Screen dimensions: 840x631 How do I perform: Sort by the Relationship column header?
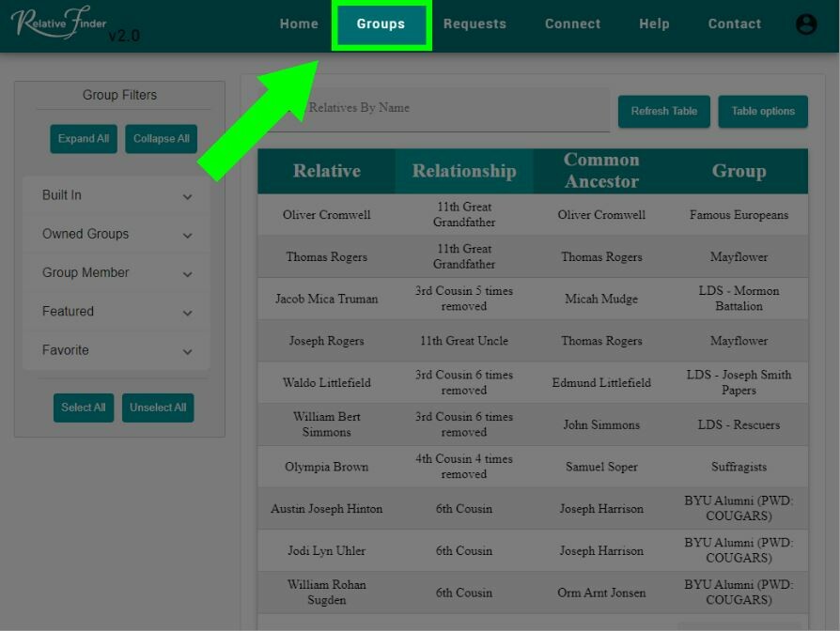[464, 171]
